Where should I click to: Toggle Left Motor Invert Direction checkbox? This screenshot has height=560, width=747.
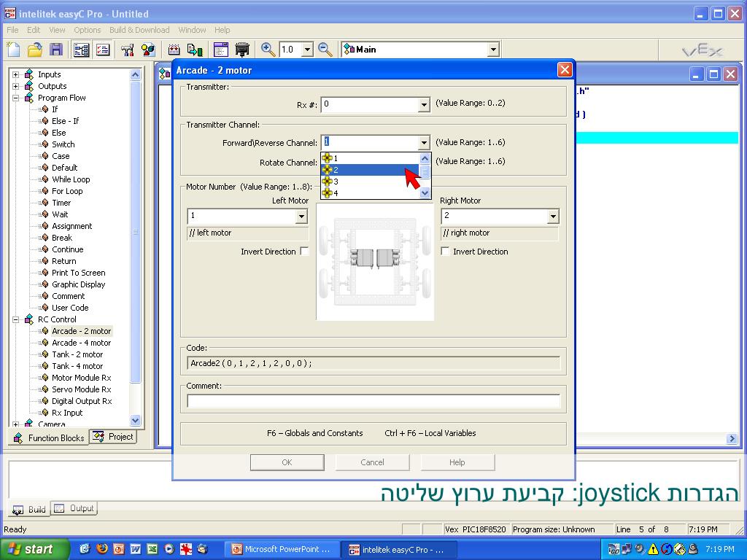[x=304, y=252]
